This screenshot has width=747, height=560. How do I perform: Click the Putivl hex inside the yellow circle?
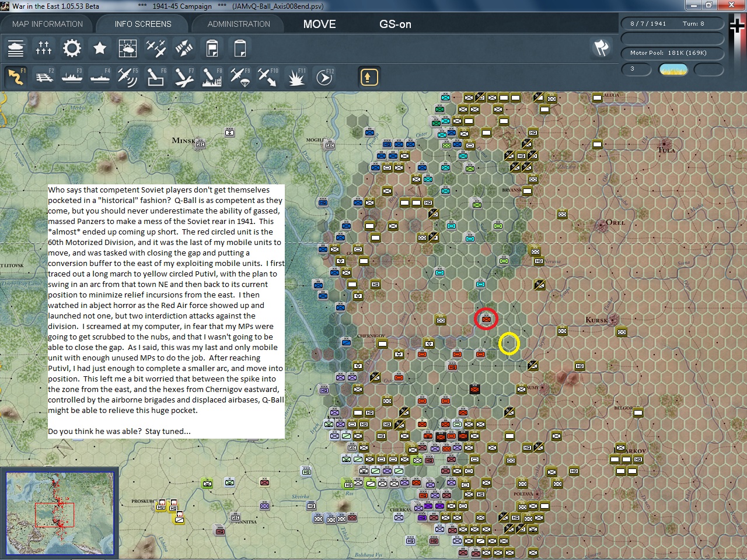pyautogui.click(x=509, y=344)
